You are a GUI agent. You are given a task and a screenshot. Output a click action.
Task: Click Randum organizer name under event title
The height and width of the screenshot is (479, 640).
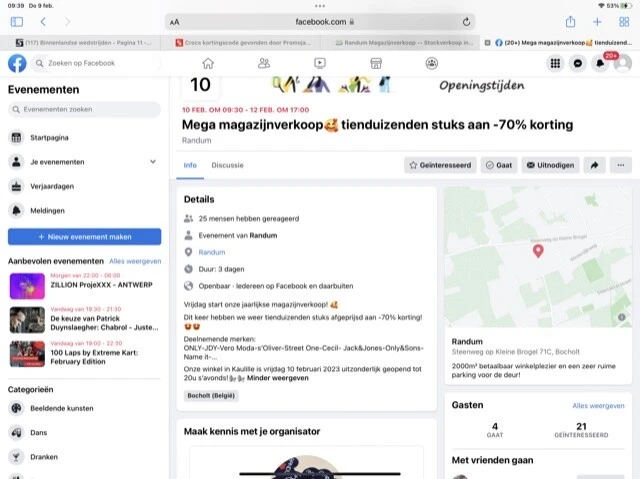pos(197,140)
